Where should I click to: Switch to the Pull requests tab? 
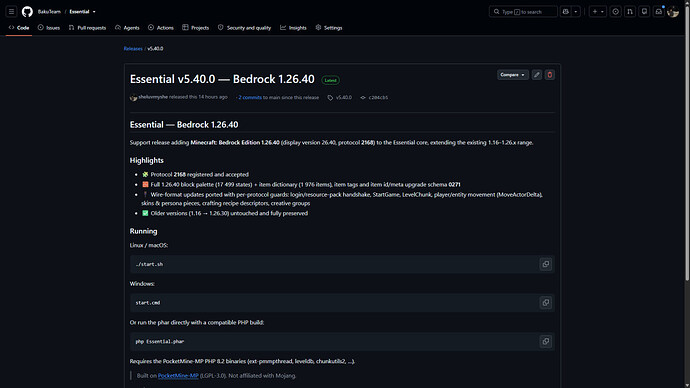point(87,28)
